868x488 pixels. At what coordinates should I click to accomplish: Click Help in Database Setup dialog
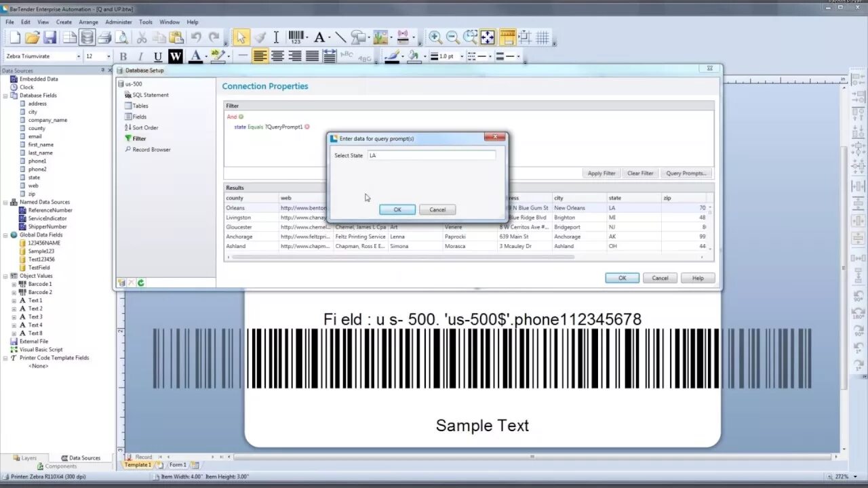[697, 278]
